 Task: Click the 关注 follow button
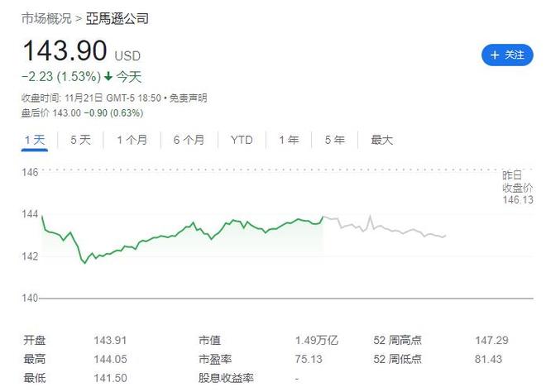[x=507, y=55]
